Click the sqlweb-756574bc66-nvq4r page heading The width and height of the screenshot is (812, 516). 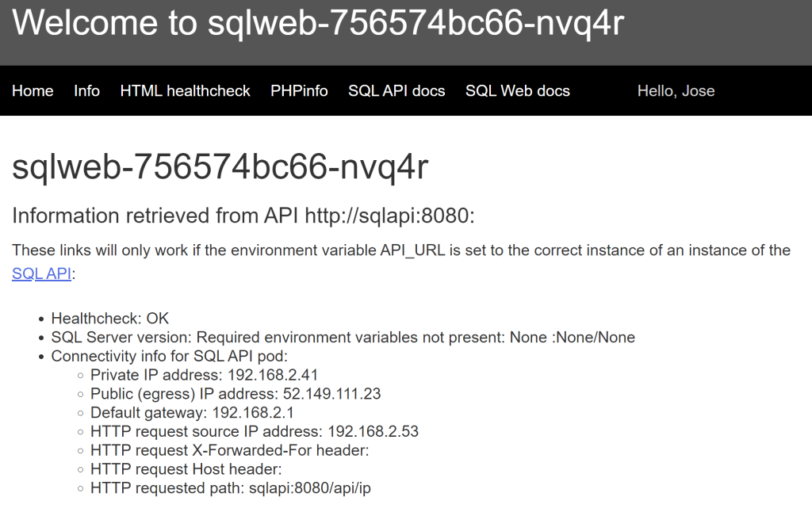pos(220,167)
